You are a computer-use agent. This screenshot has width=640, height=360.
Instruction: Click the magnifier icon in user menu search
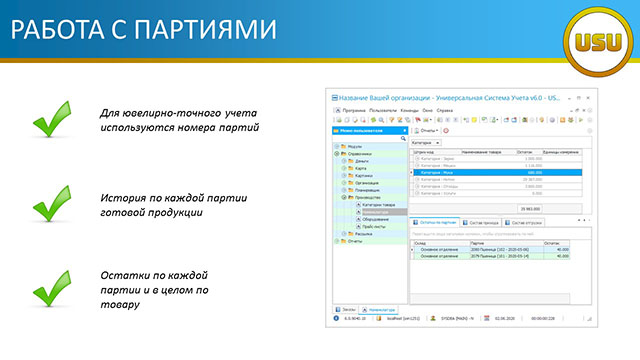[x=403, y=138]
